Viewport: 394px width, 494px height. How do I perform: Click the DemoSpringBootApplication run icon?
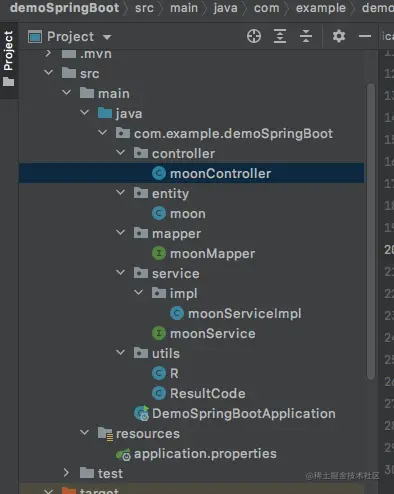coord(141,413)
